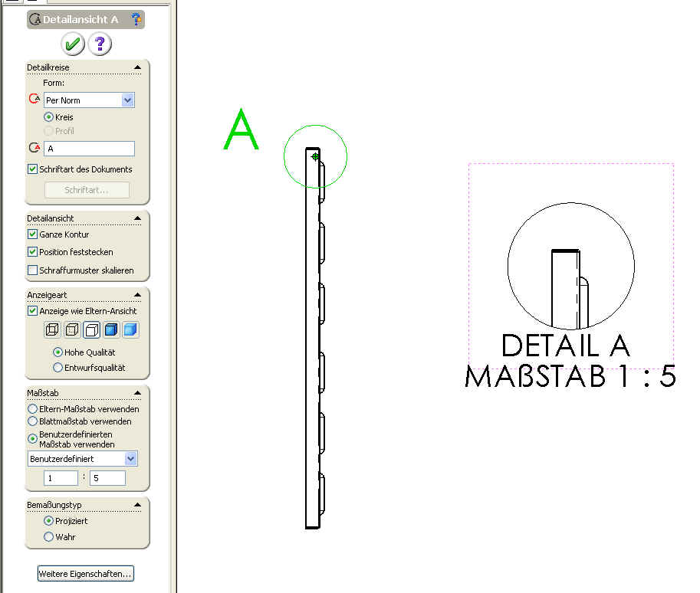
Task: Click the detail label A input field
Action: 89,149
